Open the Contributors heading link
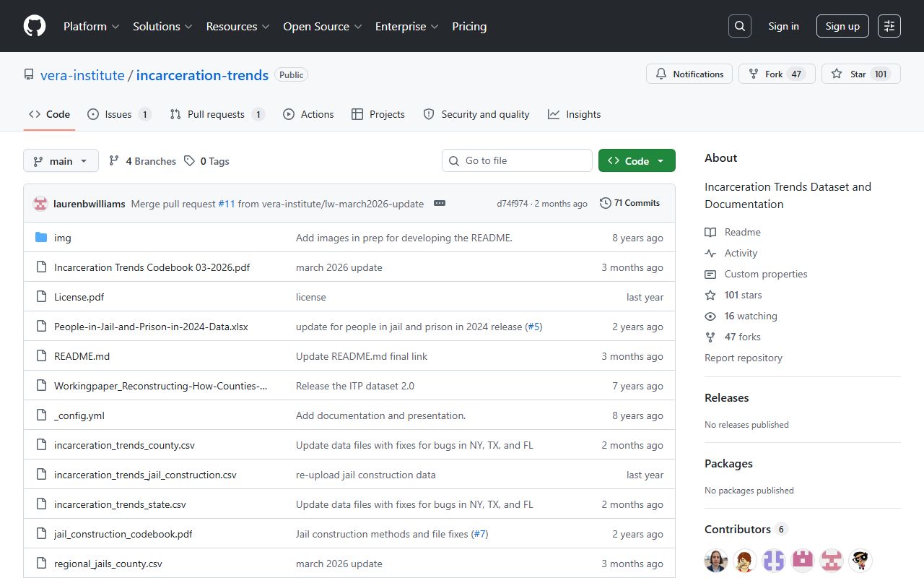This screenshot has width=924, height=578. (746, 530)
